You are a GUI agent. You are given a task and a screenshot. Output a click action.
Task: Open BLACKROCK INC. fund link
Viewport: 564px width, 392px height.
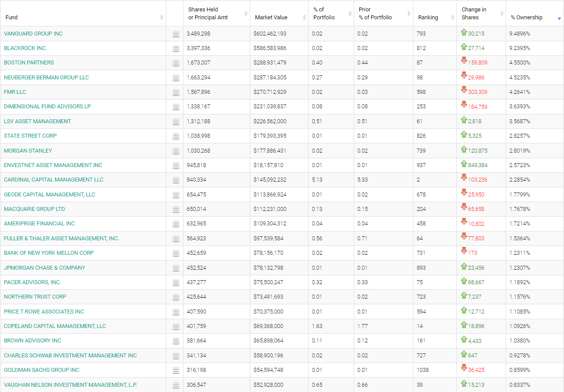pos(25,48)
